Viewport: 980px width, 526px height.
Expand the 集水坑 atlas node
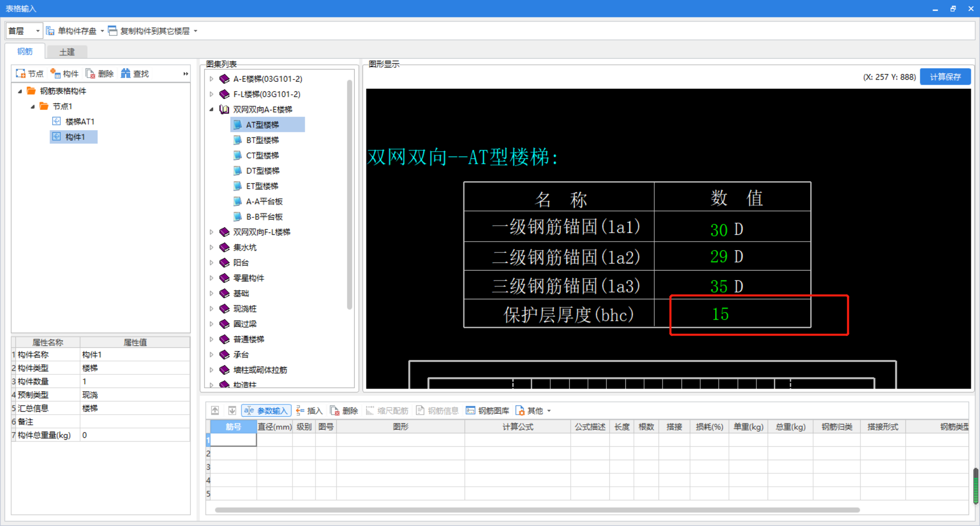pos(211,247)
